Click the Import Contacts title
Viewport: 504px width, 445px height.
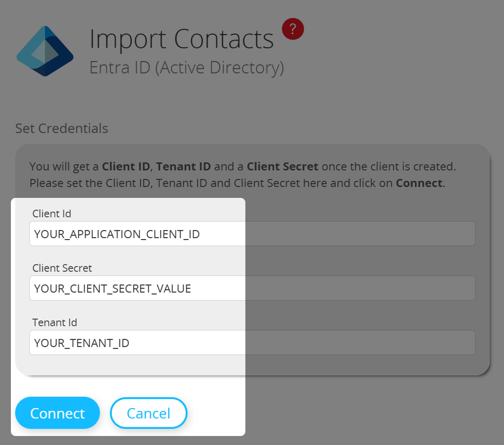pos(181,39)
